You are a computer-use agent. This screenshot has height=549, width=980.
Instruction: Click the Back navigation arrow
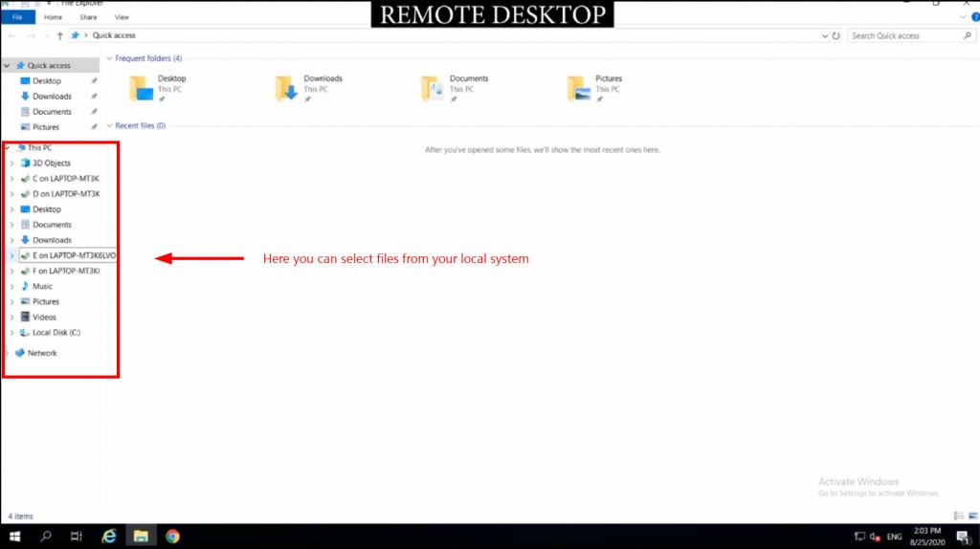point(11,35)
